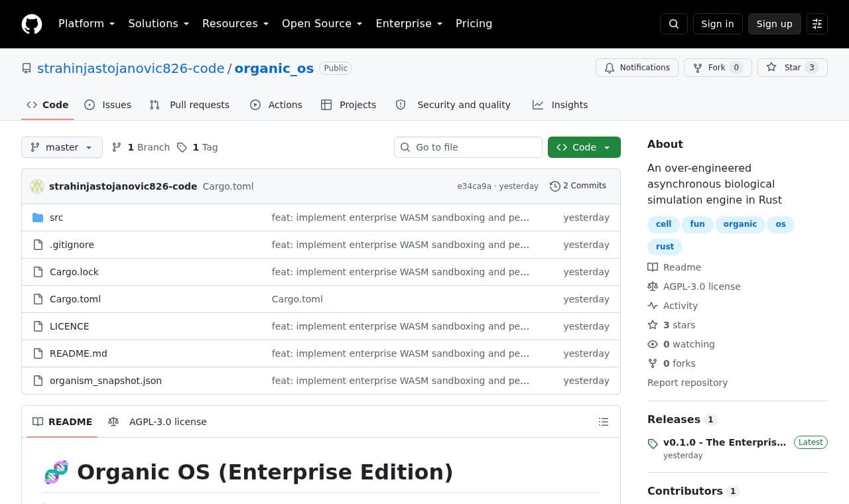Open the src folder icon
This screenshot has height=504, width=849.
pos(38,218)
